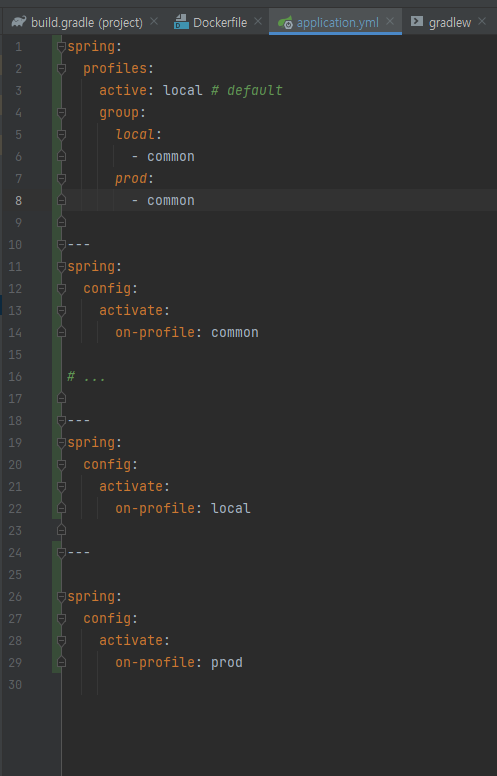Click the fold-end marker on line 6

point(61,156)
